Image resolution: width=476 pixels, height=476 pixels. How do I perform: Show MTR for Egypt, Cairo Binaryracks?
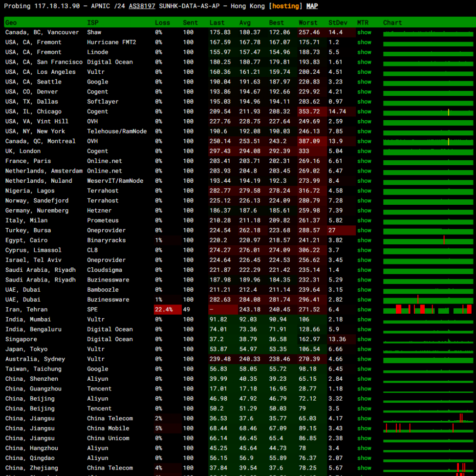[x=364, y=240]
